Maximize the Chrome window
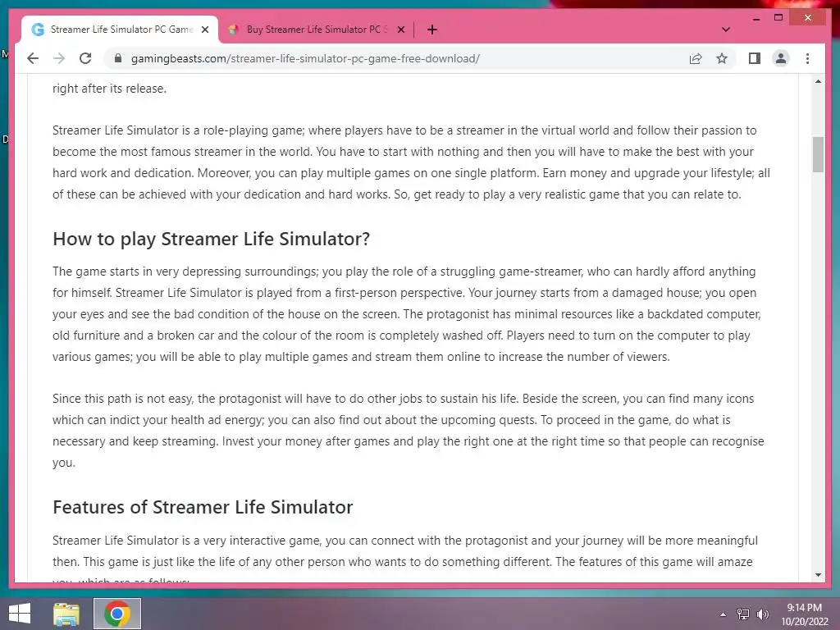This screenshot has width=840, height=630. (x=778, y=18)
